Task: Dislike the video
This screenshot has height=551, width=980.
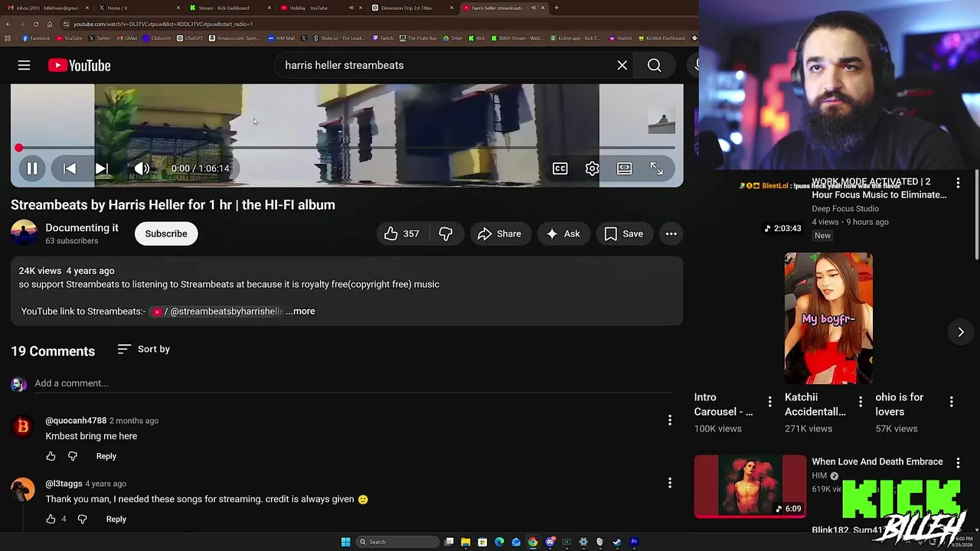Action: pyautogui.click(x=446, y=234)
